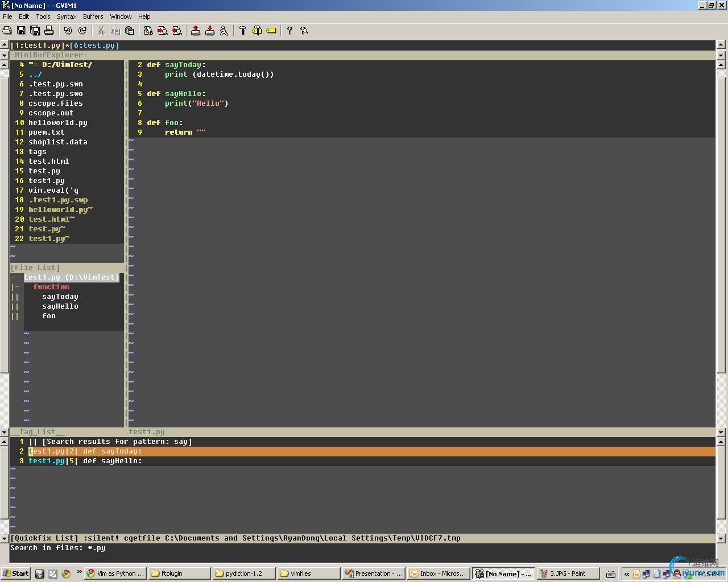
Task: Open helloworld.py in the file explorer
Action: tap(57, 123)
